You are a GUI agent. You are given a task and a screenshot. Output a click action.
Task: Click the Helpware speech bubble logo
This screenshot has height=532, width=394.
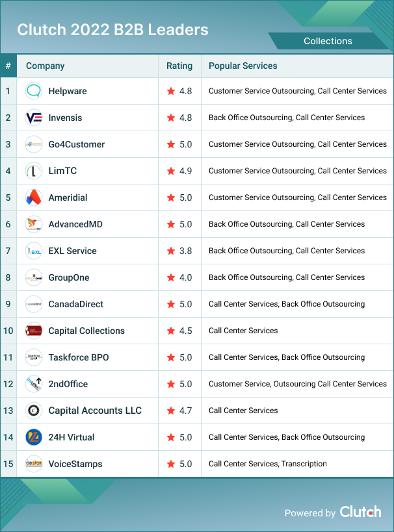(34, 91)
